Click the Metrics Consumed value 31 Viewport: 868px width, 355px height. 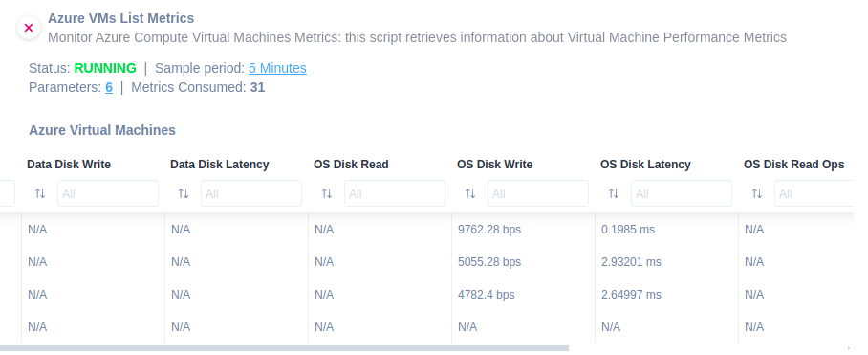coord(257,87)
